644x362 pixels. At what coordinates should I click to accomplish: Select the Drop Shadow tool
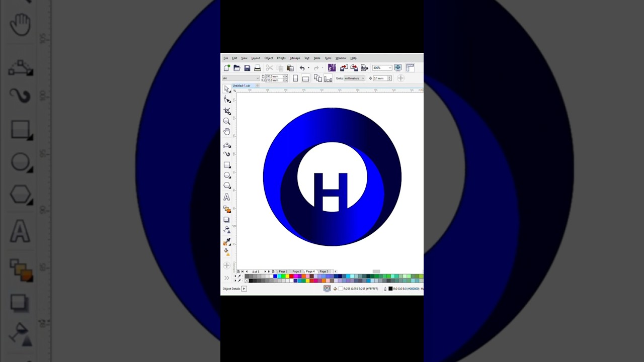227,220
